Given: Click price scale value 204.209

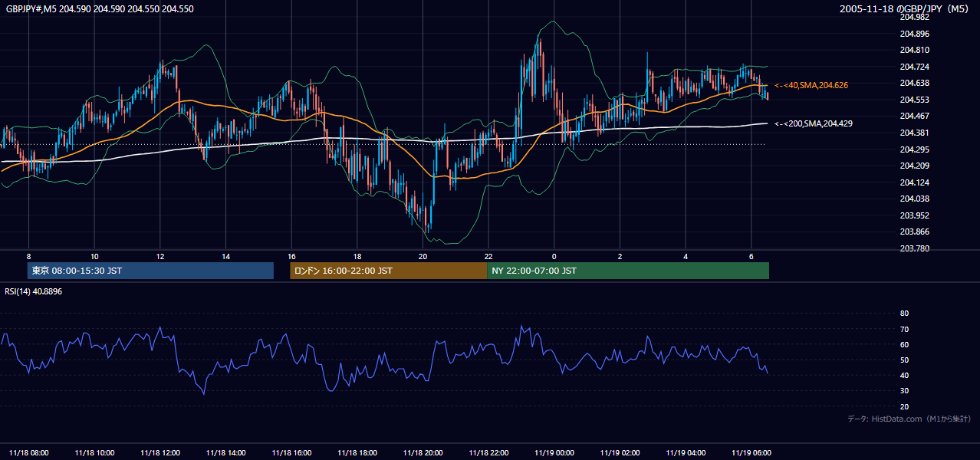Looking at the screenshot, I should [914, 166].
